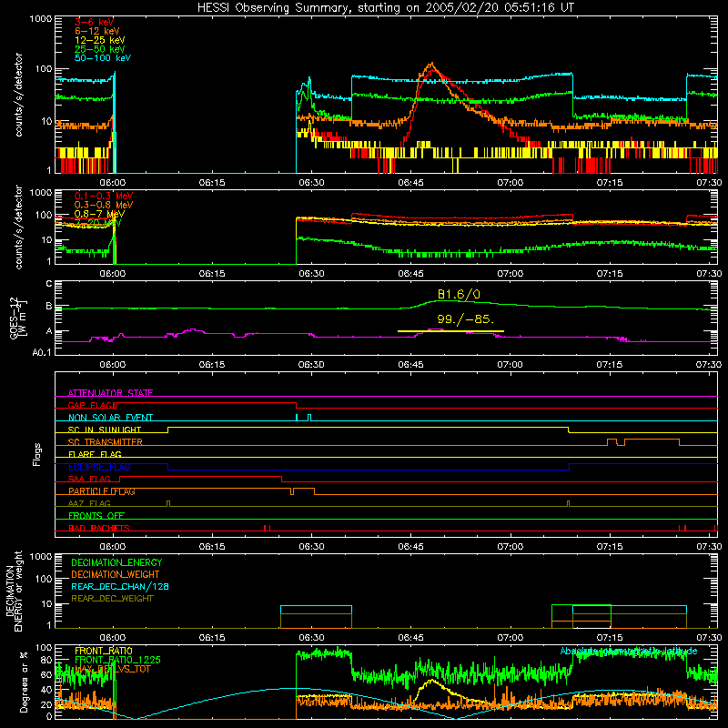This screenshot has height=728, width=728.
Task: Select the 6-12 keV legend label
Action: pos(97,31)
